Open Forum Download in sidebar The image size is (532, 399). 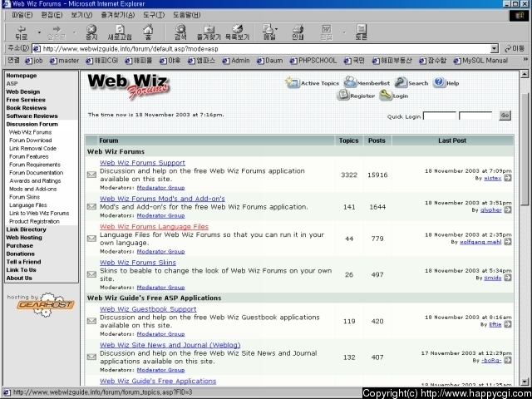(x=31, y=140)
